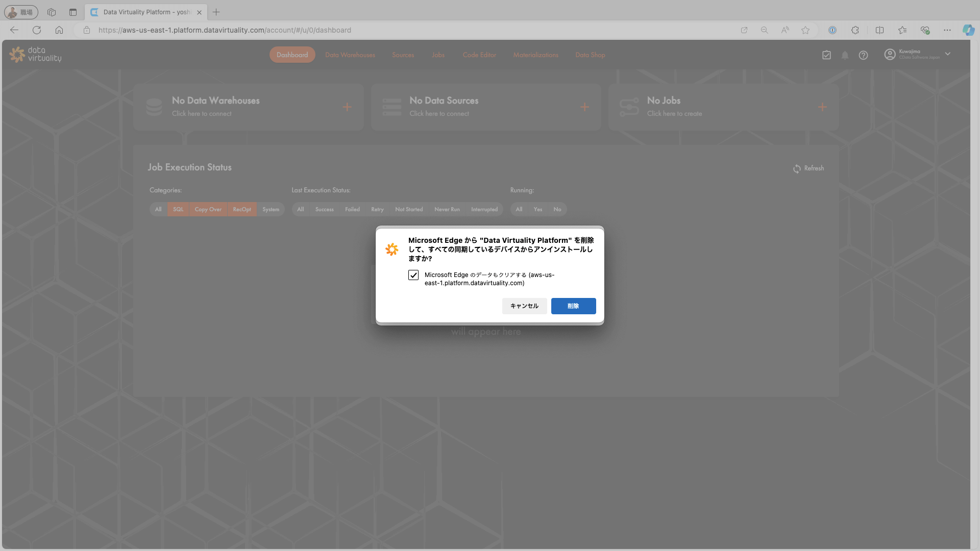Open a new tab with the plus button

tap(216, 12)
